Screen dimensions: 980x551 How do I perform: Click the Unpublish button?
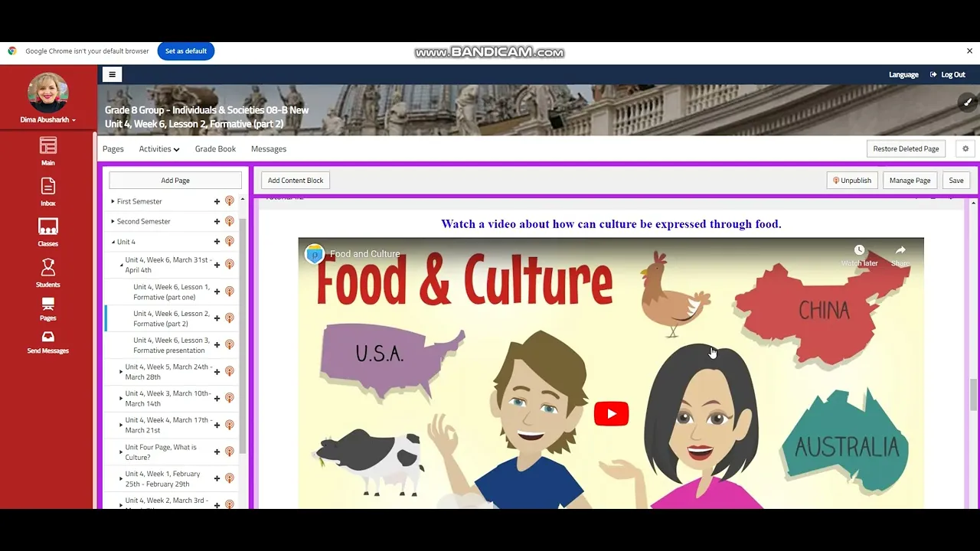click(x=851, y=181)
